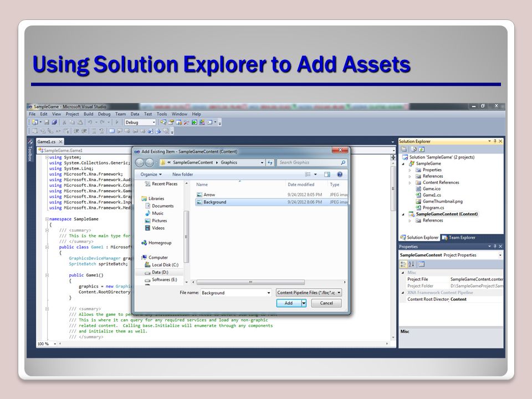Open editor zoom 100 % dropdown

point(55,344)
